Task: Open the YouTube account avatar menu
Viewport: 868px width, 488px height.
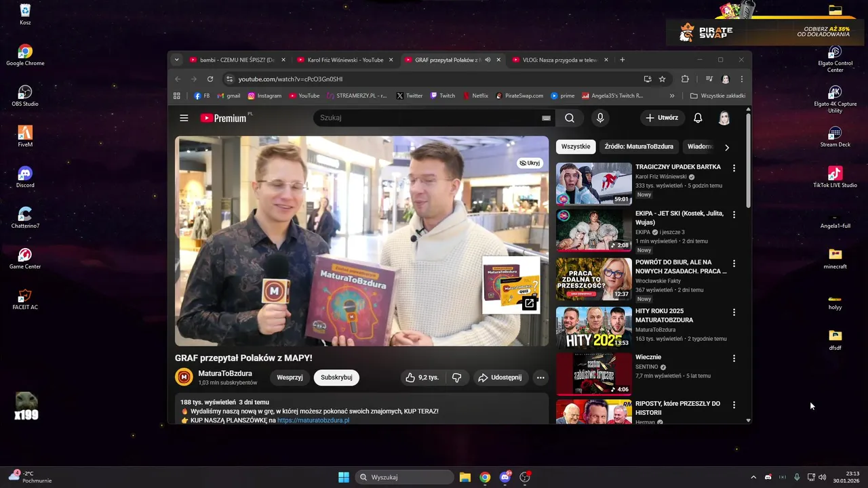Action: click(724, 118)
